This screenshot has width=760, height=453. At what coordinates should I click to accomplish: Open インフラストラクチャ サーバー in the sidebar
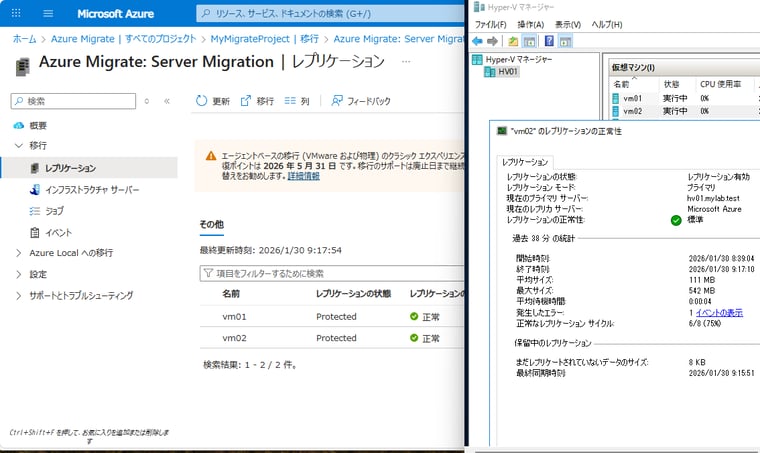tap(92, 189)
